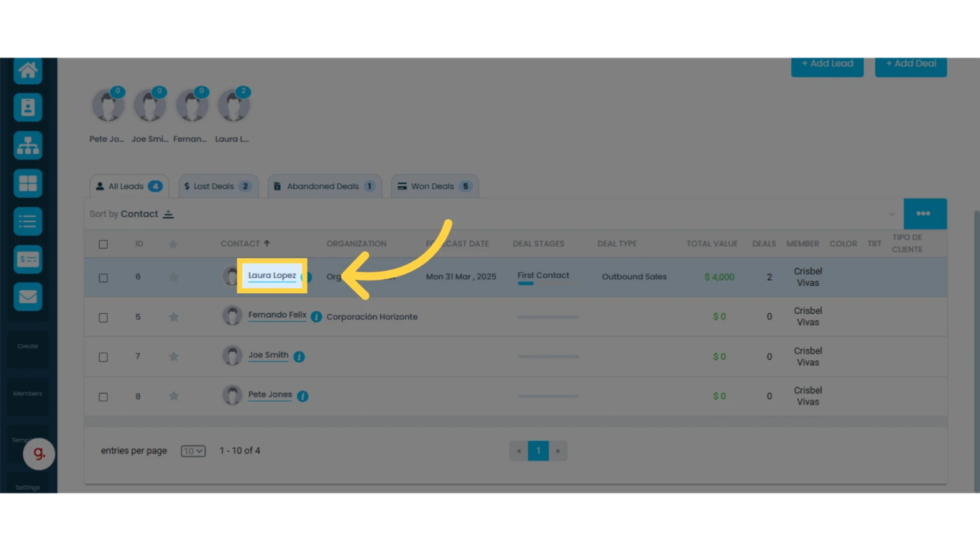980x551 pixels.
Task: Open the organization hierarchy sidebar icon
Action: (28, 146)
